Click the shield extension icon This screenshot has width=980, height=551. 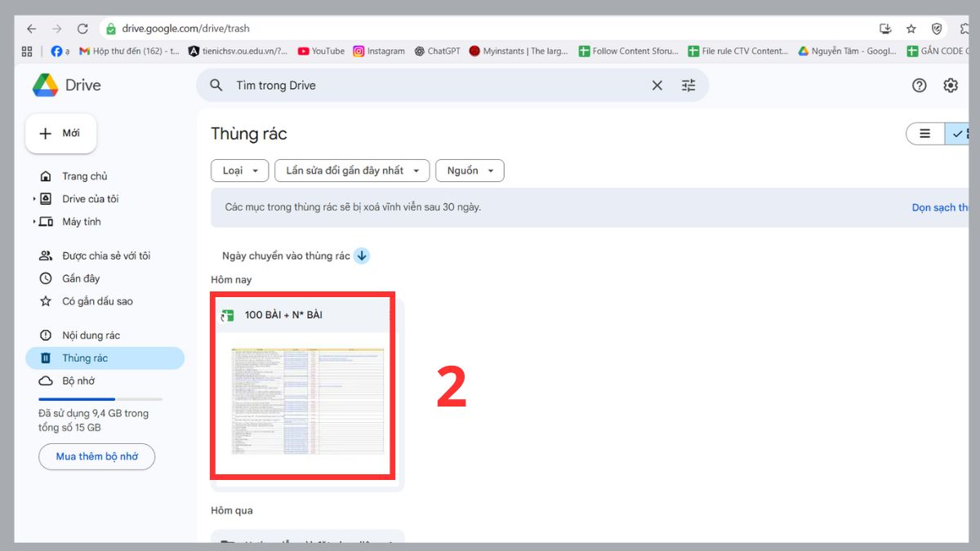coord(937,29)
